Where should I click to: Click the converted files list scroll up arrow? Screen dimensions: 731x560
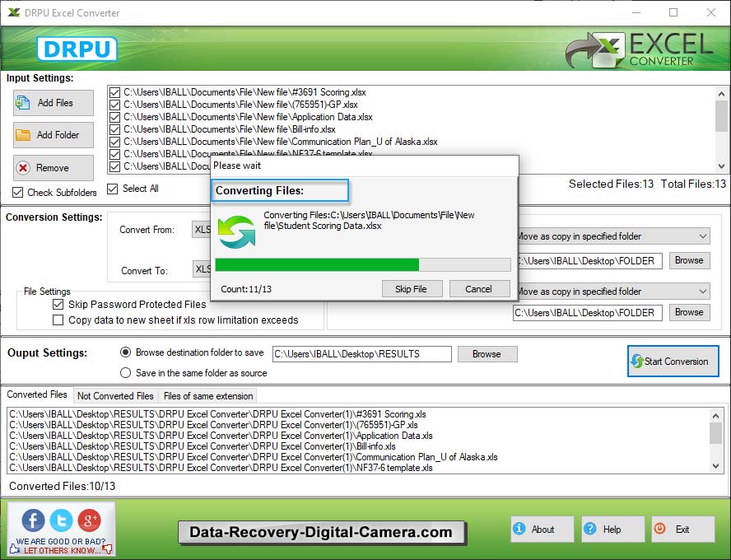pyautogui.click(x=715, y=415)
